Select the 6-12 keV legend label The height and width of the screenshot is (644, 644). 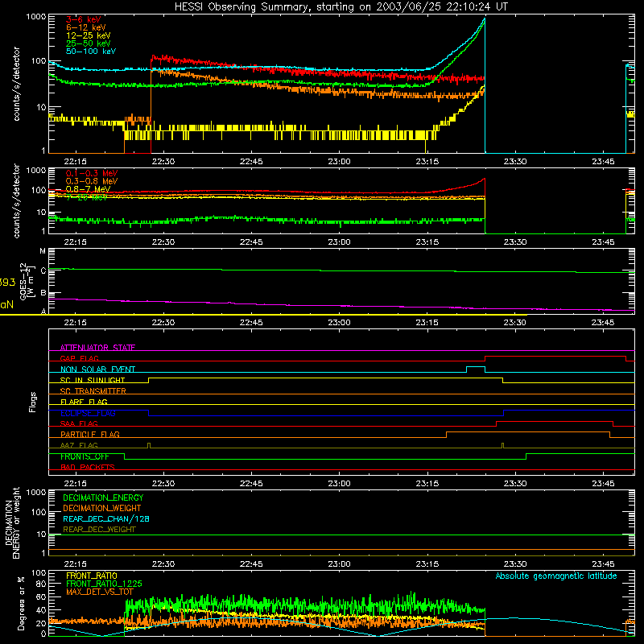86,27
